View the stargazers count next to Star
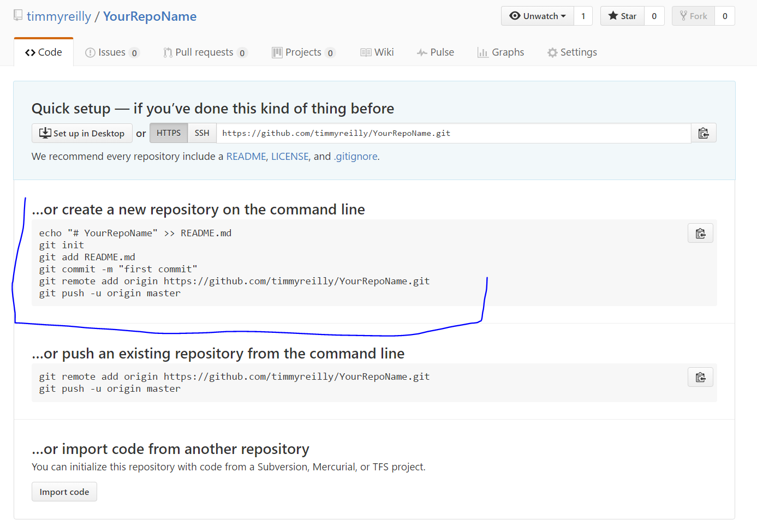 (x=654, y=16)
